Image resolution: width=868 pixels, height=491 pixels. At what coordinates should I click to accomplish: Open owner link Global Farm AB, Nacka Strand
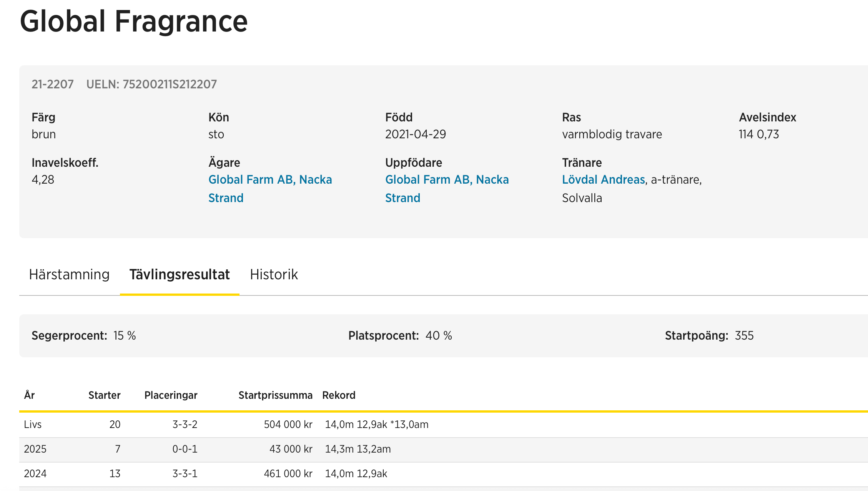click(x=270, y=189)
